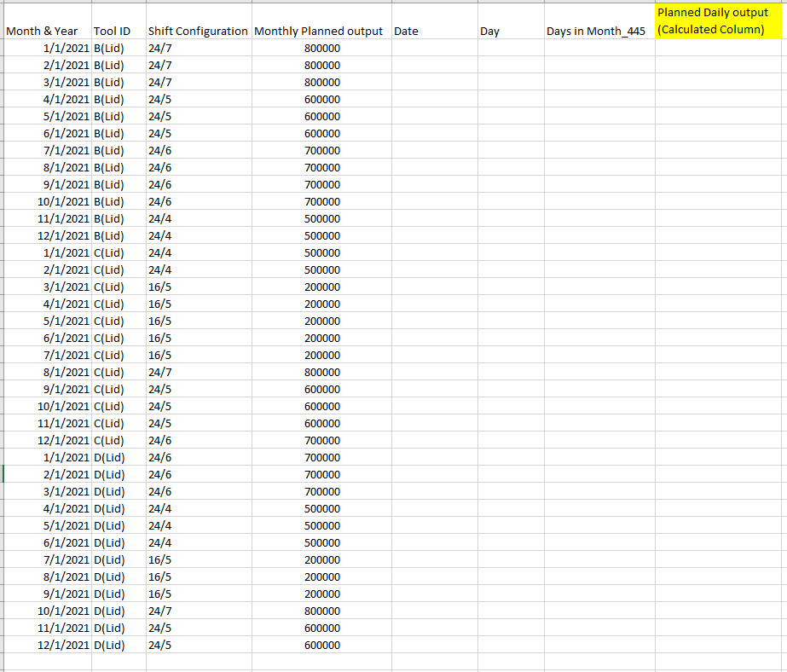This screenshot has width=787, height=672.
Task: Click 800000 in the C(Lid) 8/1/2021 row
Action: point(321,373)
